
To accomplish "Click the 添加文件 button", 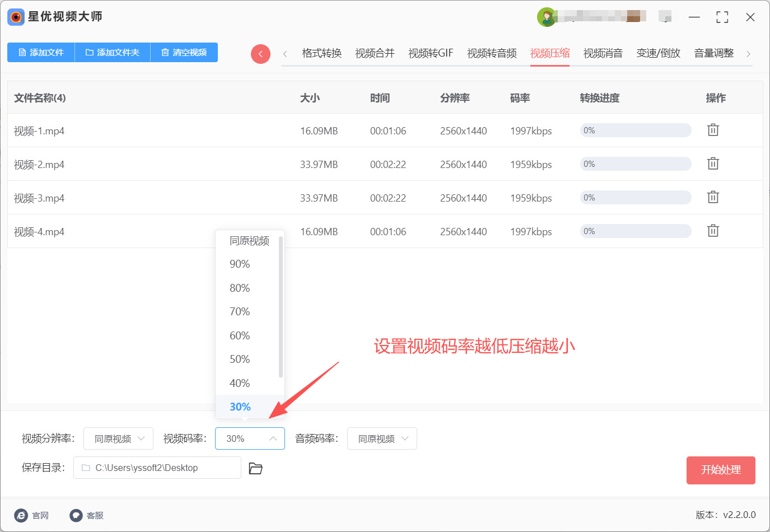I will (41, 52).
